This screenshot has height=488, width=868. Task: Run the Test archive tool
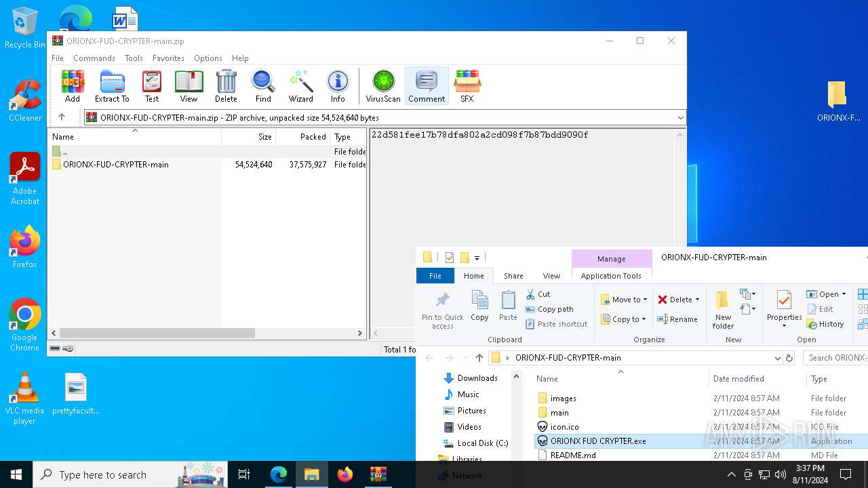[x=152, y=86]
